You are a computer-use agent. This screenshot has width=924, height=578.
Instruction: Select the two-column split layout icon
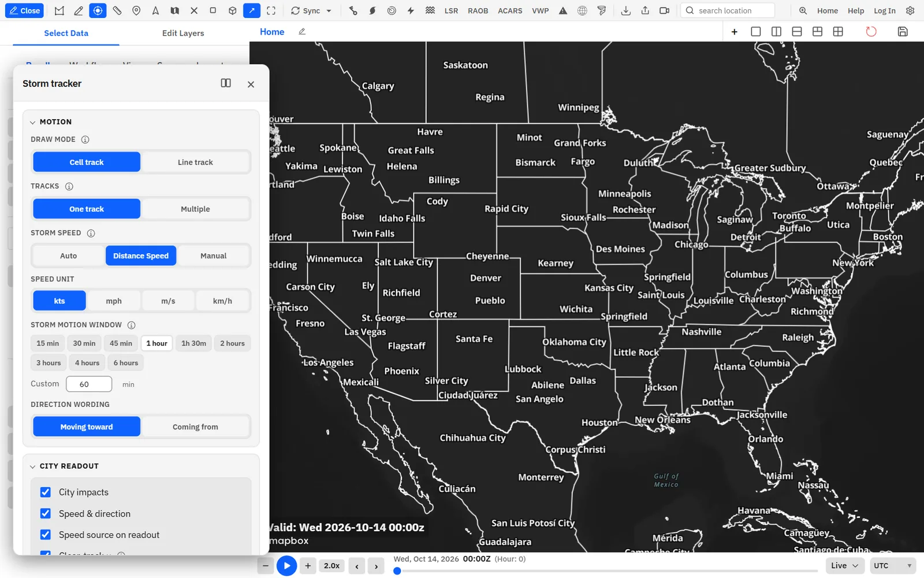[776, 32]
